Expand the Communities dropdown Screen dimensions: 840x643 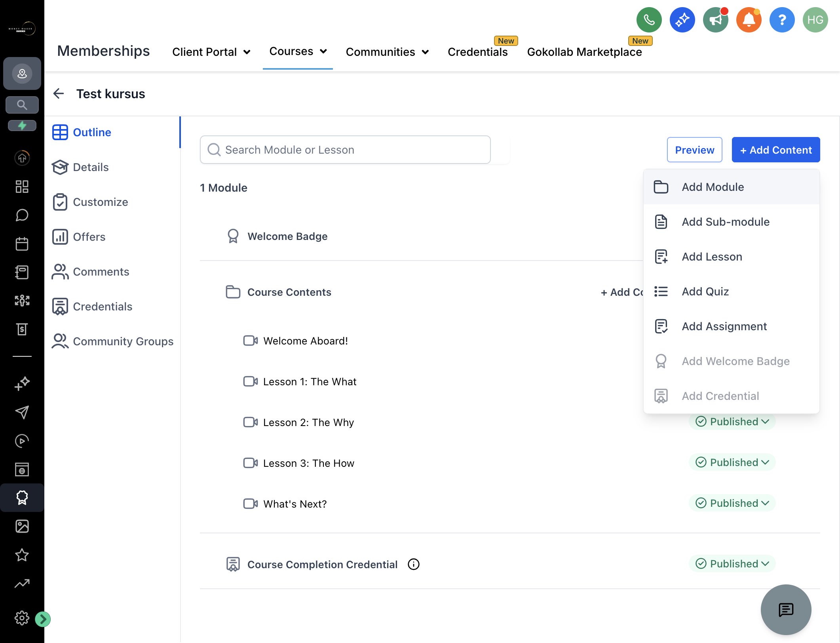pos(387,52)
